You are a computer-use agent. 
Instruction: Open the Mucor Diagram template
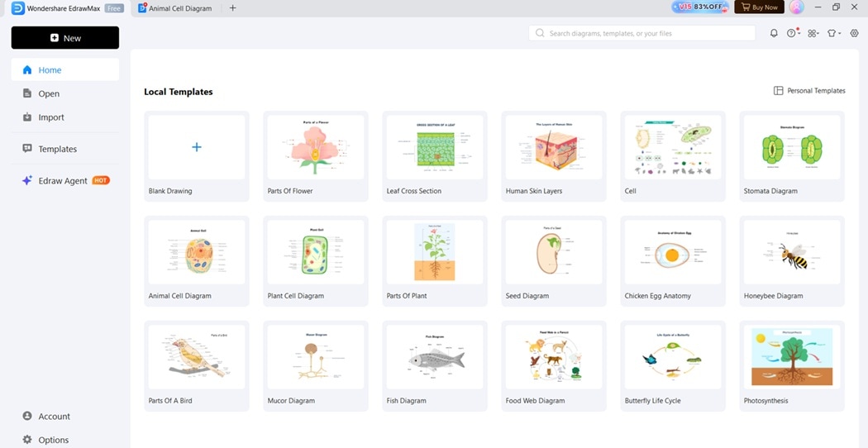click(x=316, y=366)
